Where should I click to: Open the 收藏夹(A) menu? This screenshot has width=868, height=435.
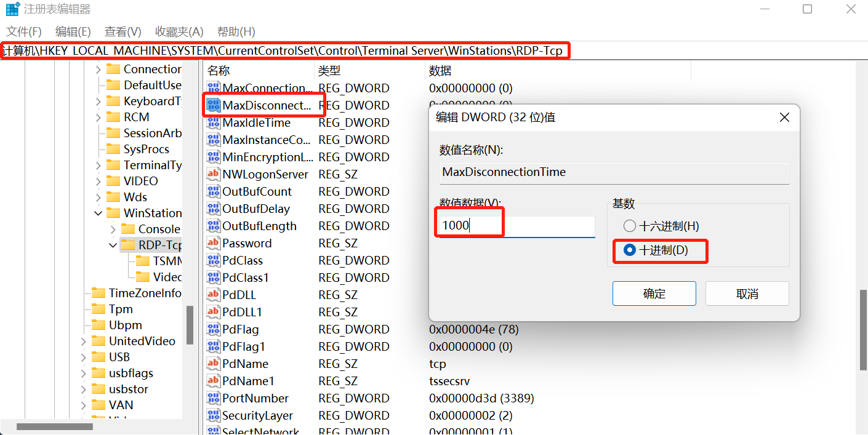click(x=179, y=31)
